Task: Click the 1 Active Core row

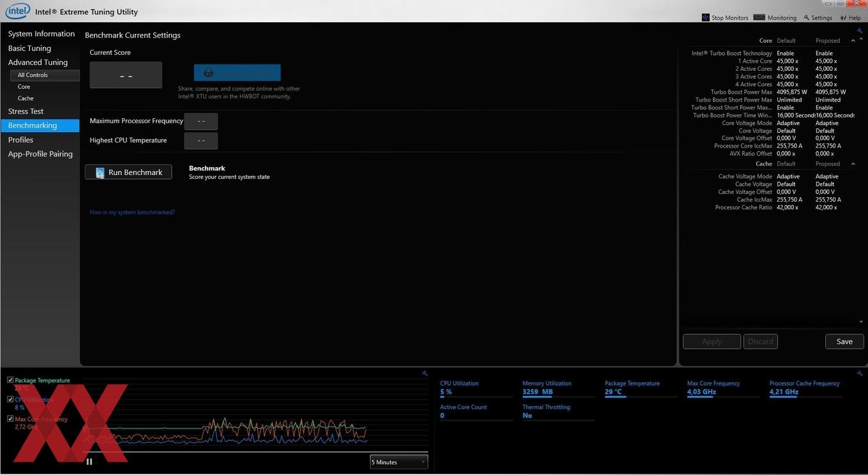Action: click(x=769, y=61)
